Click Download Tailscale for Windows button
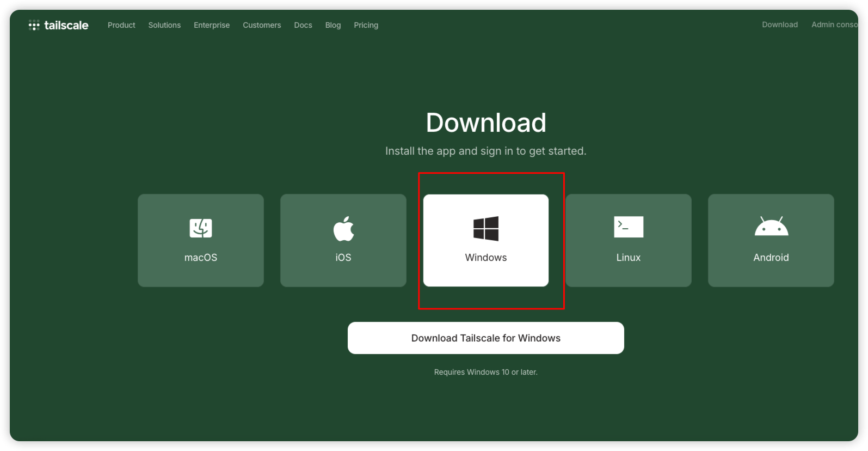The width and height of the screenshot is (868, 451). (x=486, y=338)
